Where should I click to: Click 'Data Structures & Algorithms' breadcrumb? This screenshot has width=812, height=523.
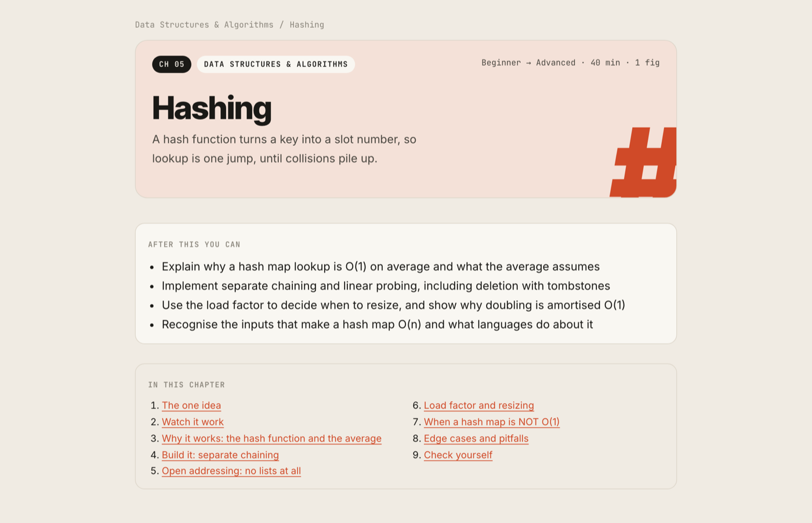[204, 25]
